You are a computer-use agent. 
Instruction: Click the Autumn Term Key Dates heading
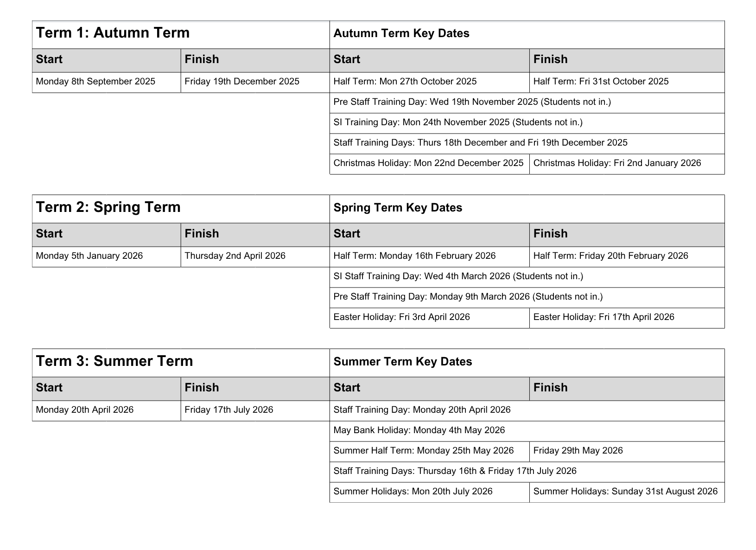point(401,33)
